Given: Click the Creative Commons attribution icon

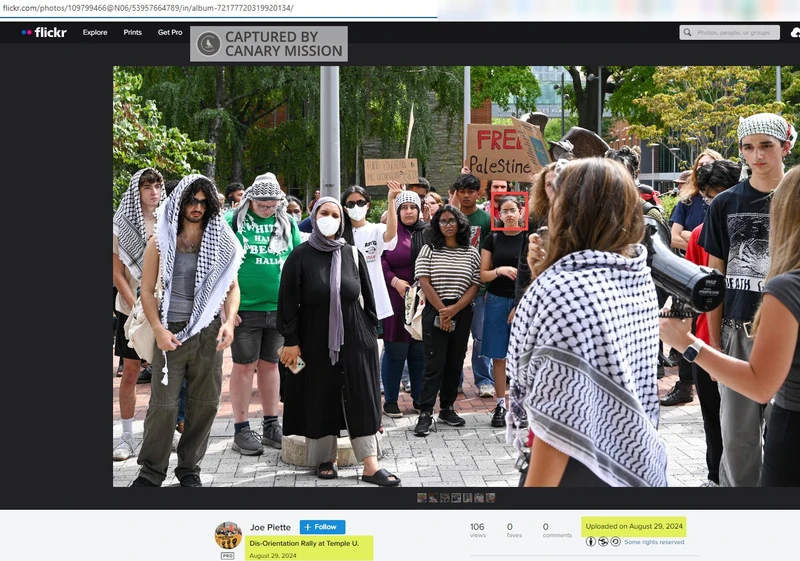Looking at the screenshot, I should coord(590,541).
